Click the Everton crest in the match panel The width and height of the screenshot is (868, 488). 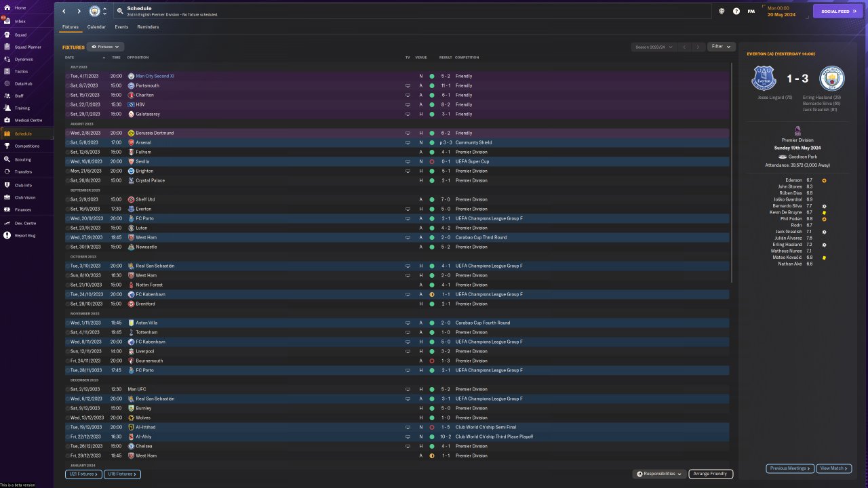click(x=764, y=79)
